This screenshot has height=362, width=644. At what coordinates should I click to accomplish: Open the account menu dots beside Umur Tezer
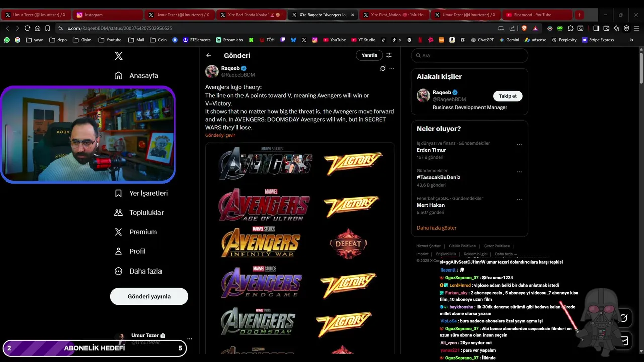(189, 339)
